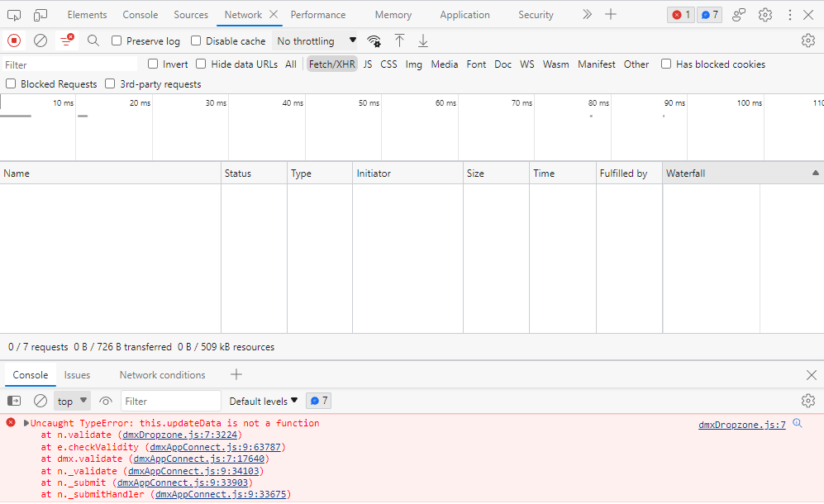Open DevTools settings gear in top bar
Viewport: 824px width, 504px height.
765,15
